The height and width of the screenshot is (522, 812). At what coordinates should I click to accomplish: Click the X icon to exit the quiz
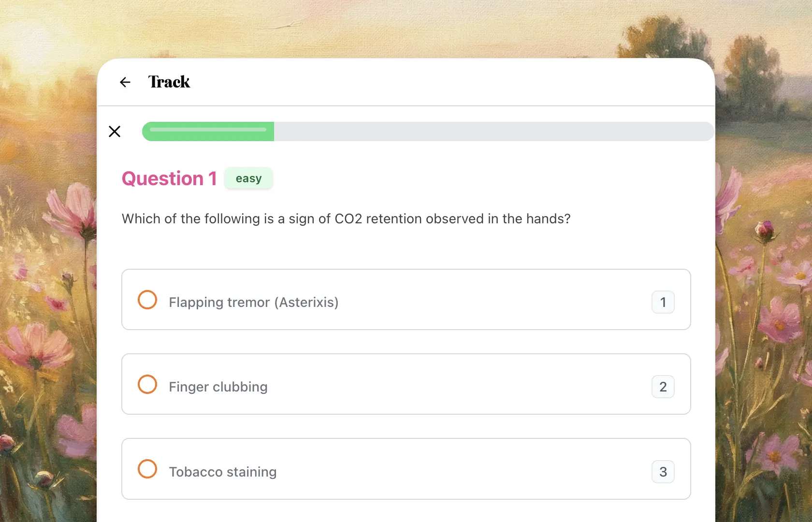point(114,131)
